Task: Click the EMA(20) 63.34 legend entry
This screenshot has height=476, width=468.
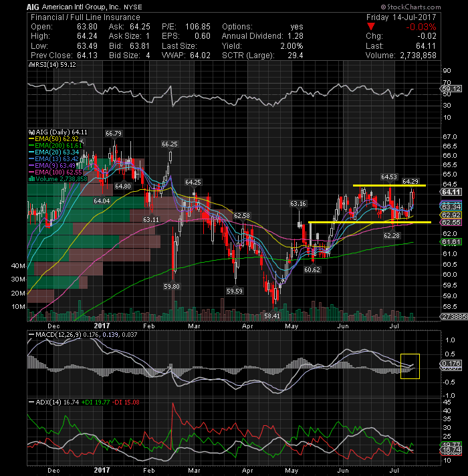Action: pos(53,152)
